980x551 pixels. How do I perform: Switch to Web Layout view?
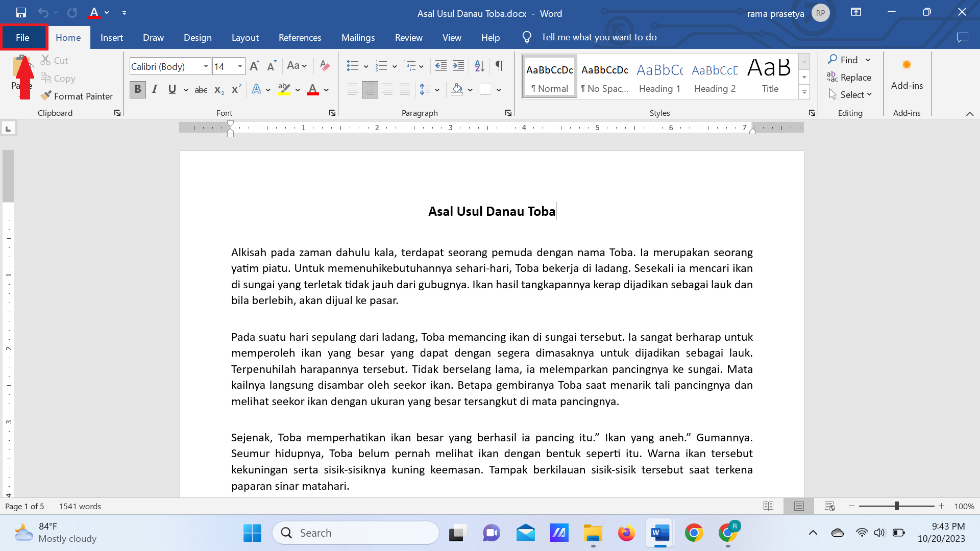[829, 506]
